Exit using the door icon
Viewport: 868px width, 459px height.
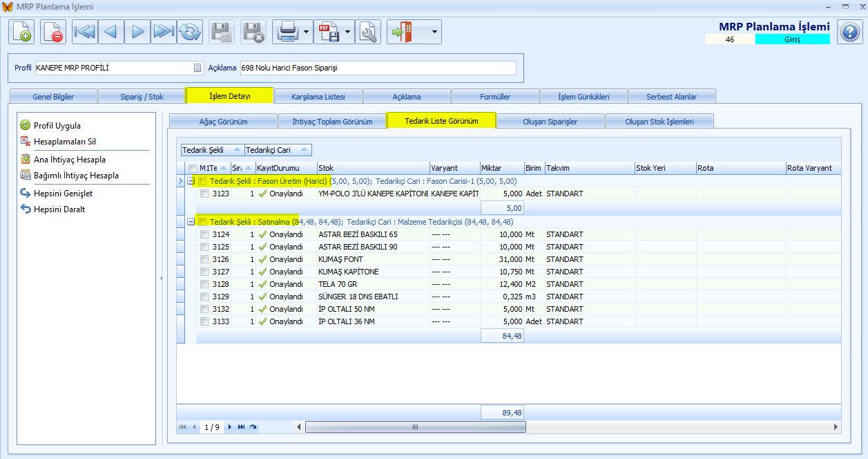pyautogui.click(x=401, y=32)
